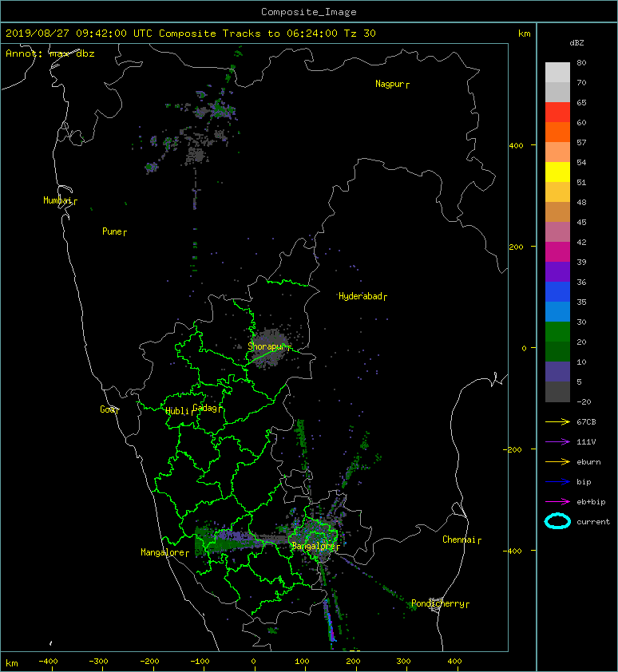
Task: Click the Mumbai city label
Action: tap(57, 200)
